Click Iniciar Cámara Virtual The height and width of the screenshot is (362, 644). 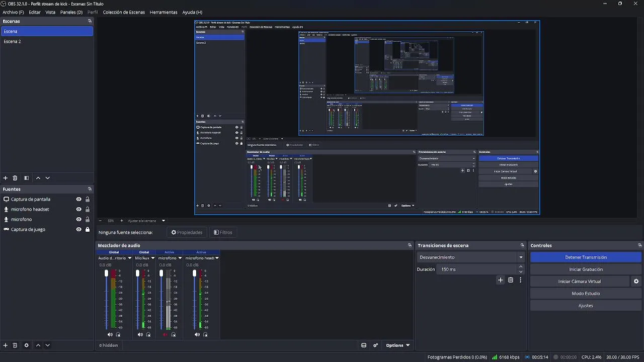coord(580,282)
